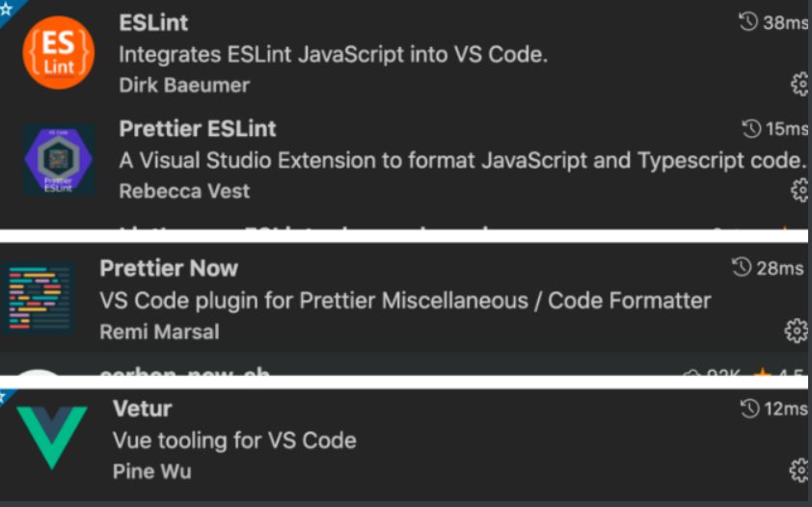Open the ESLint extension title
Screen dimensions: 812x507
pyautogui.click(x=153, y=23)
